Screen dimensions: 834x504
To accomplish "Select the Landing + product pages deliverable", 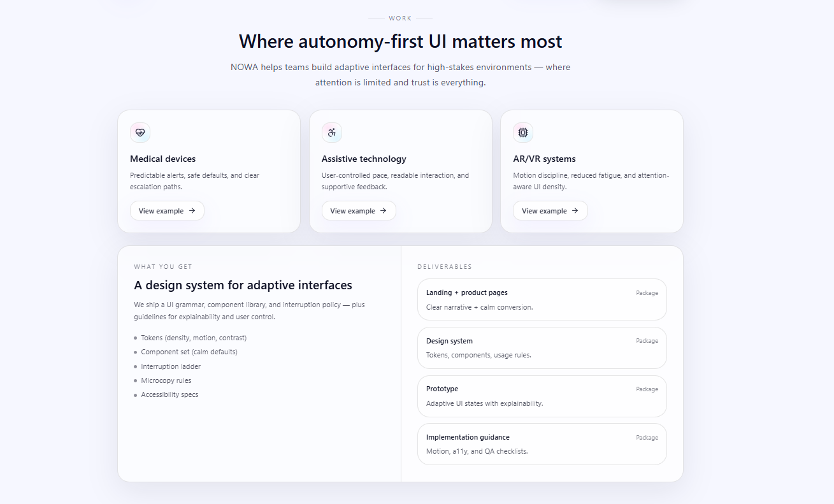I will coord(542,299).
